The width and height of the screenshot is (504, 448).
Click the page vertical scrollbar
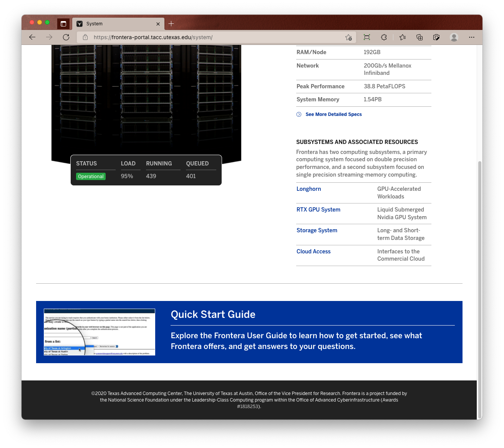tap(479, 290)
